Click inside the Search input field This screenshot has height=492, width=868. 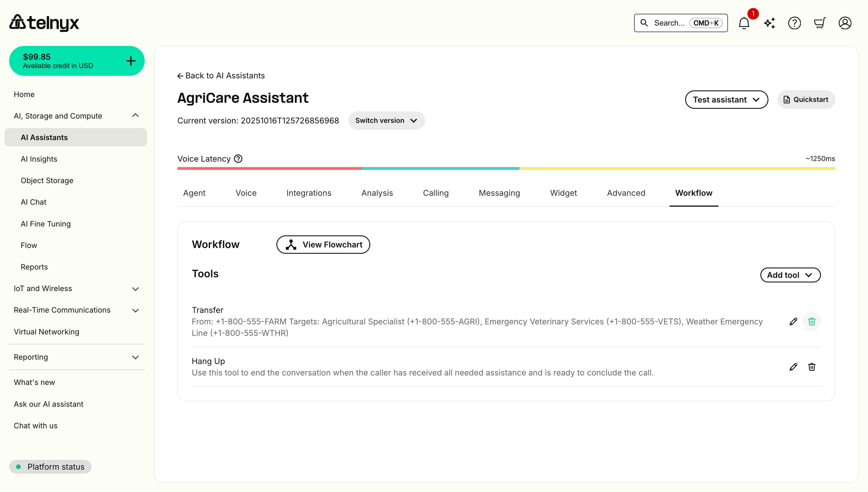(672, 23)
